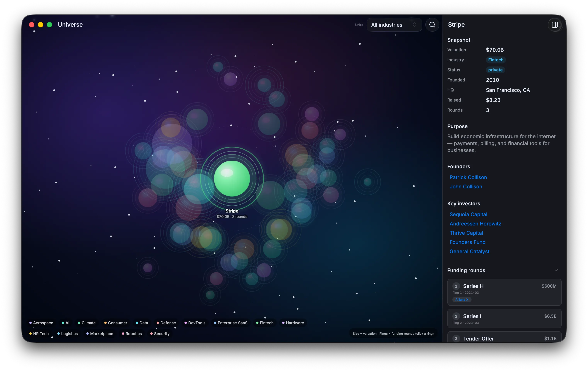Viewport: 588px width, 371px height.
Task: Filter by Robotics legend chip
Action: pos(132,334)
